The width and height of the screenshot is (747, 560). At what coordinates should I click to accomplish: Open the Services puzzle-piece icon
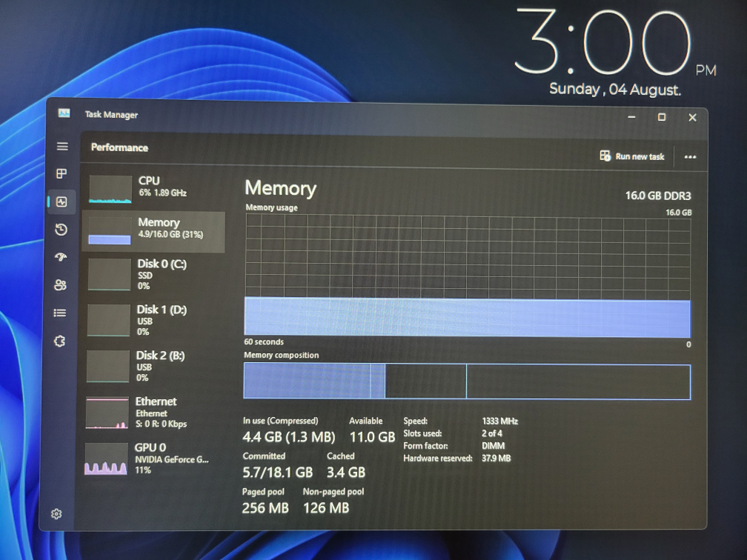pos(60,341)
